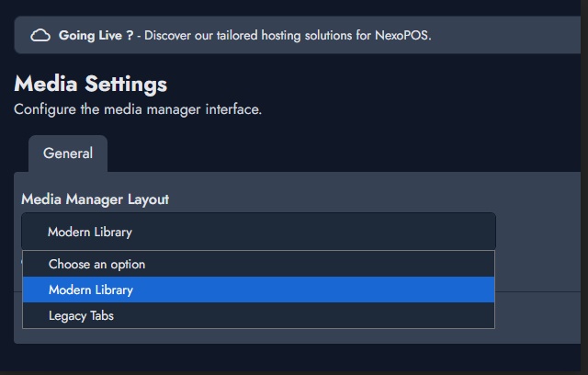Click empty area of the Going Live banner
Screen dimensions: 588x375
pos(506,35)
